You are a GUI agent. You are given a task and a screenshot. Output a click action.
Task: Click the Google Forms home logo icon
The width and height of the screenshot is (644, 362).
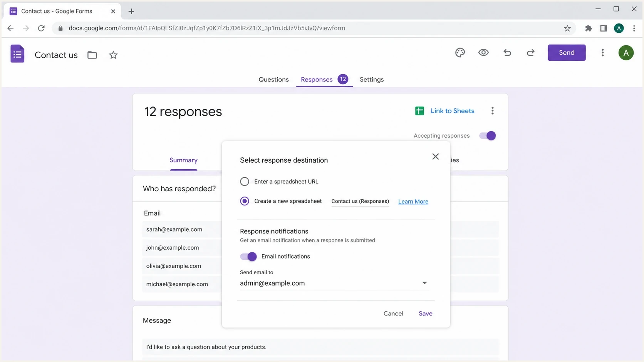click(x=17, y=54)
